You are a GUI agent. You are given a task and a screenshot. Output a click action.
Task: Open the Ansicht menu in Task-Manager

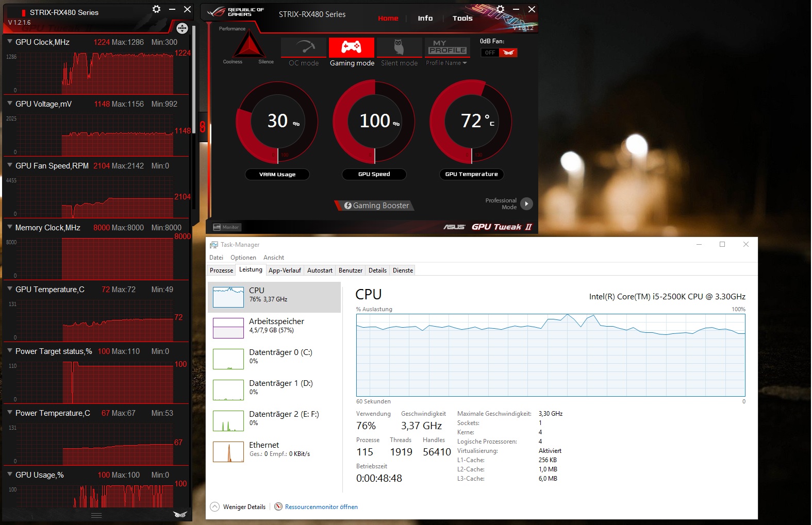(274, 258)
